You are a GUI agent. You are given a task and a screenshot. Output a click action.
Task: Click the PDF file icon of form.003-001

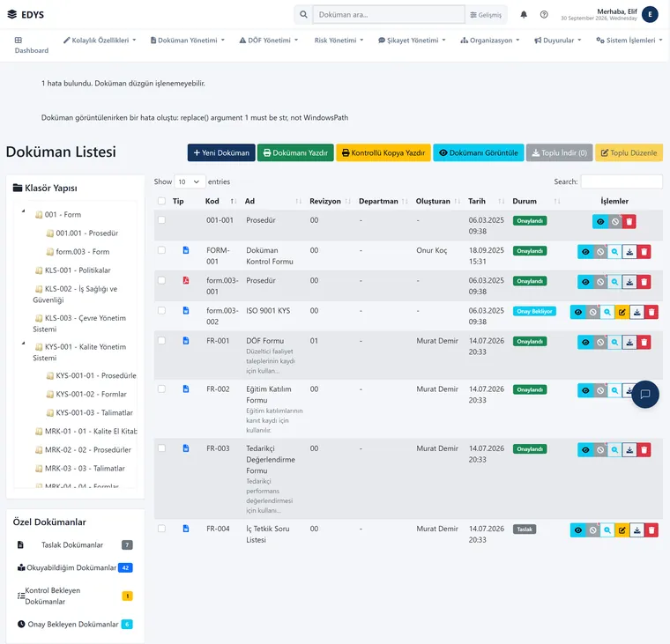186,280
